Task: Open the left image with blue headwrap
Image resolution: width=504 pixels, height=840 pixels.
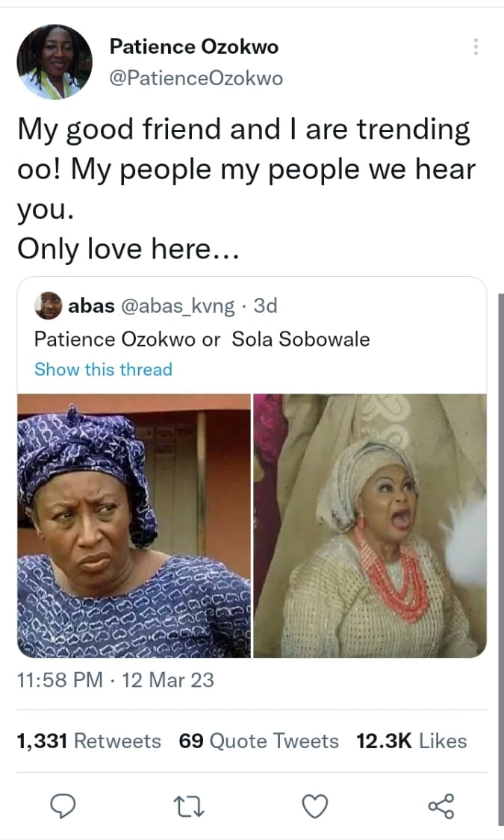Action: pos(134,526)
